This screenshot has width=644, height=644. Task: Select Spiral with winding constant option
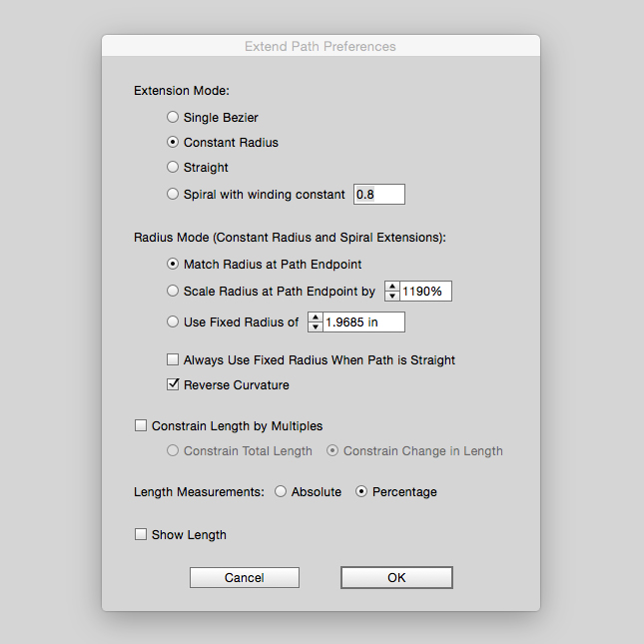(173, 194)
